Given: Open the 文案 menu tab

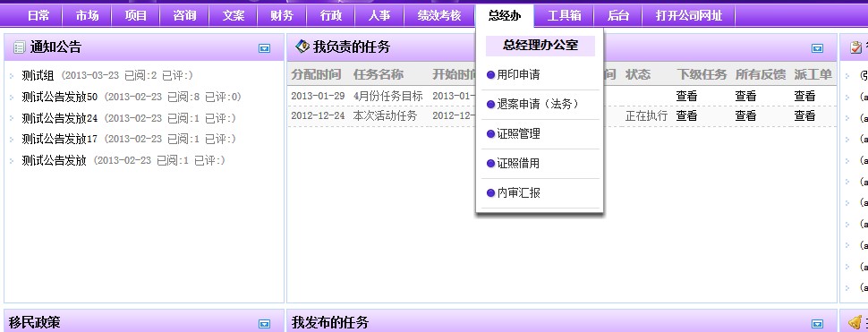Looking at the screenshot, I should click(x=233, y=16).
